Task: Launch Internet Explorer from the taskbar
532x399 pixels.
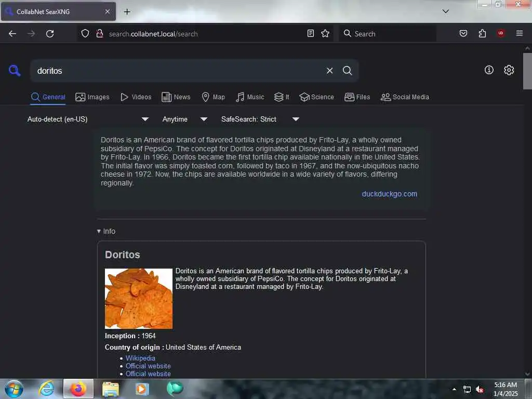Action: (x=46, y=389)
